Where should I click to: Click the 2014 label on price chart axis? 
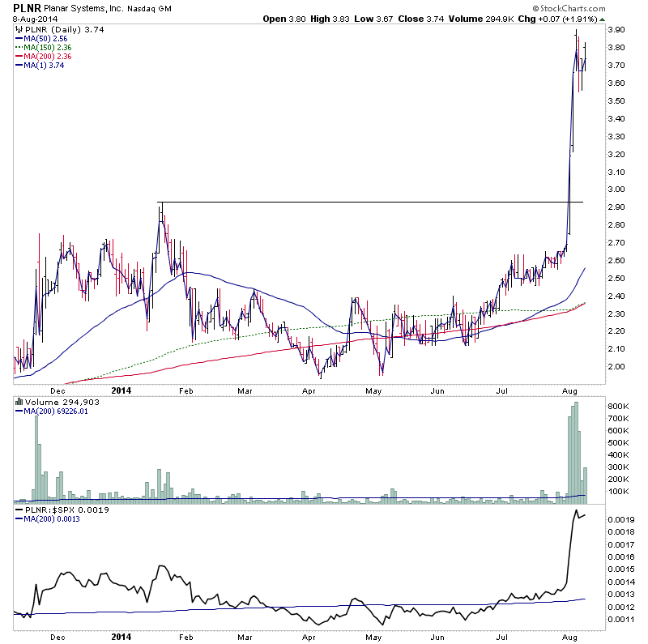[x=121, y=390]
